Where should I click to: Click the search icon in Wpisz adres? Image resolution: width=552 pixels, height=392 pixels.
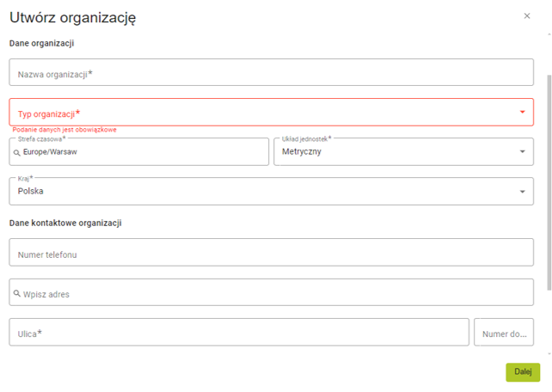coord(16,294)
